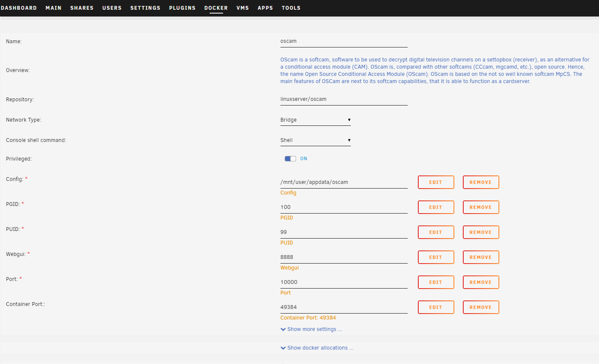This screenshot has width=599, height=364.
Task: Go to the Apps tab
Action: [x=265, y=8]
